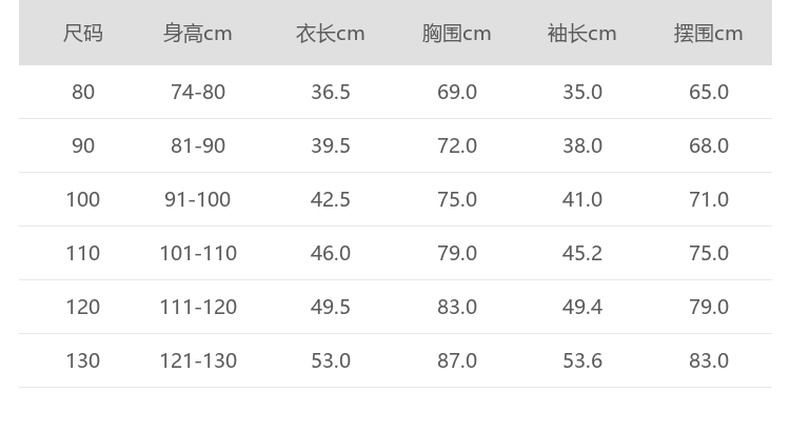
Task: Choose size 110 row label
Action: [83, 254]
